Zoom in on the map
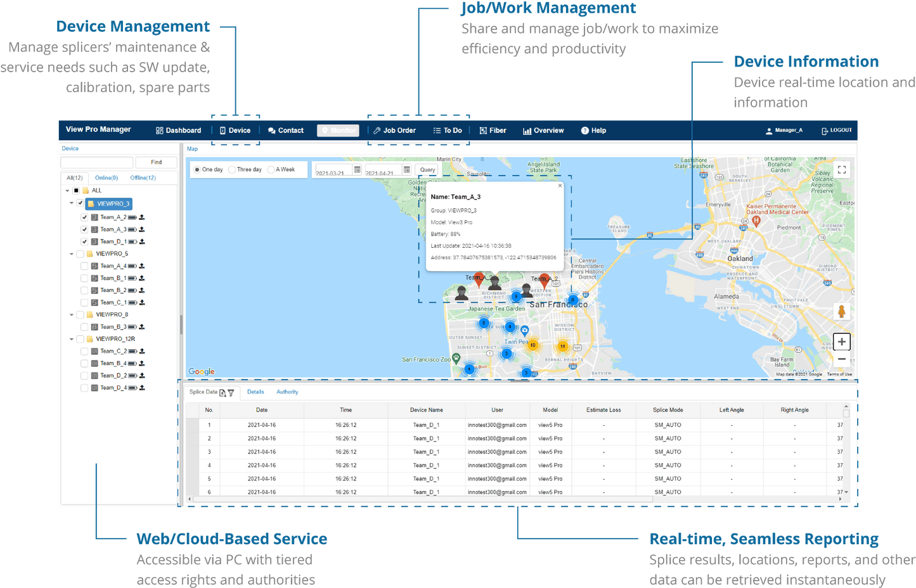The height and width of the screenshot is (588, 916). 841,342
